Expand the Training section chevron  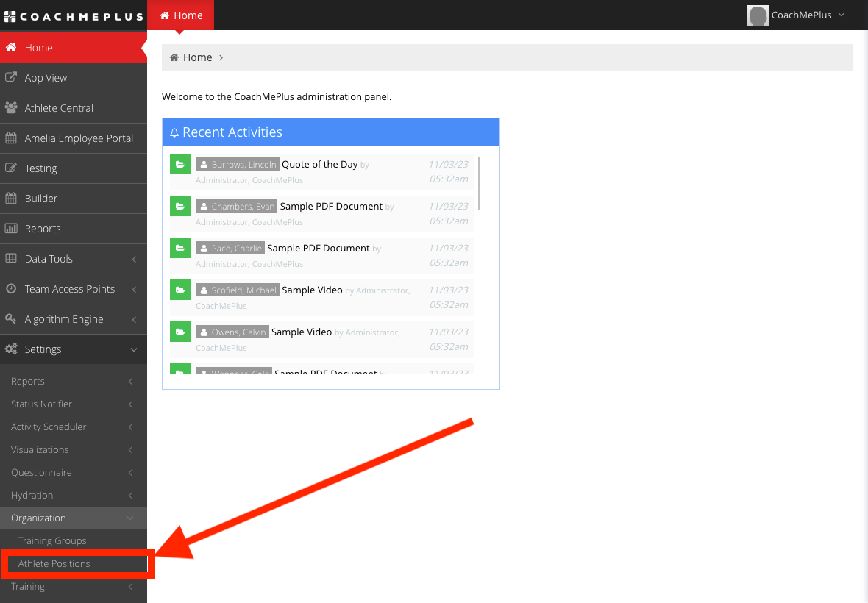[129, 587]
